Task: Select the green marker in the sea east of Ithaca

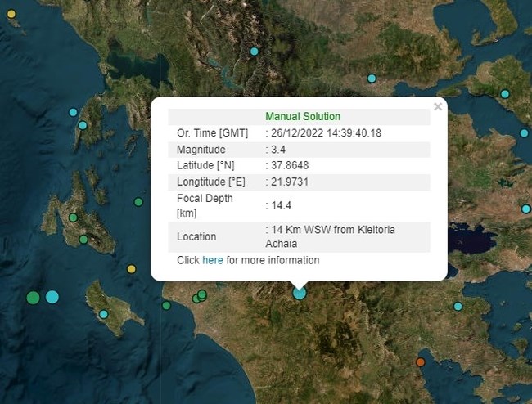Action: click(138, 202)
